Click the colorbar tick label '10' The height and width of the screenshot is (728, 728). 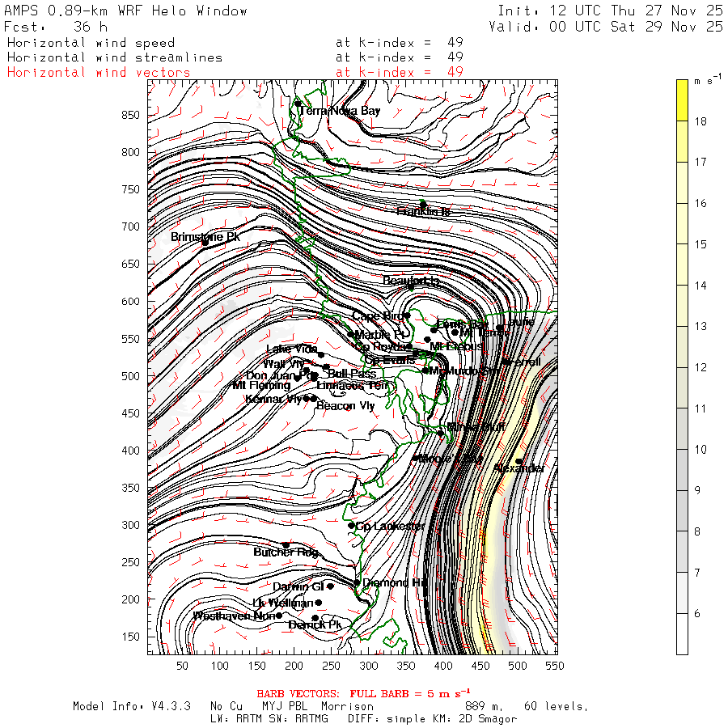tap(700, 450)
